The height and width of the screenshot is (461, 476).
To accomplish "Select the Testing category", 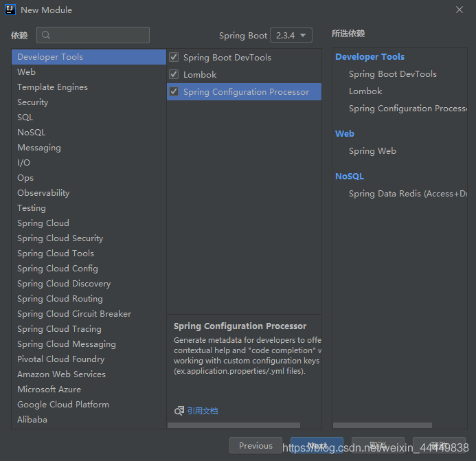I will [x=89, y=208].
